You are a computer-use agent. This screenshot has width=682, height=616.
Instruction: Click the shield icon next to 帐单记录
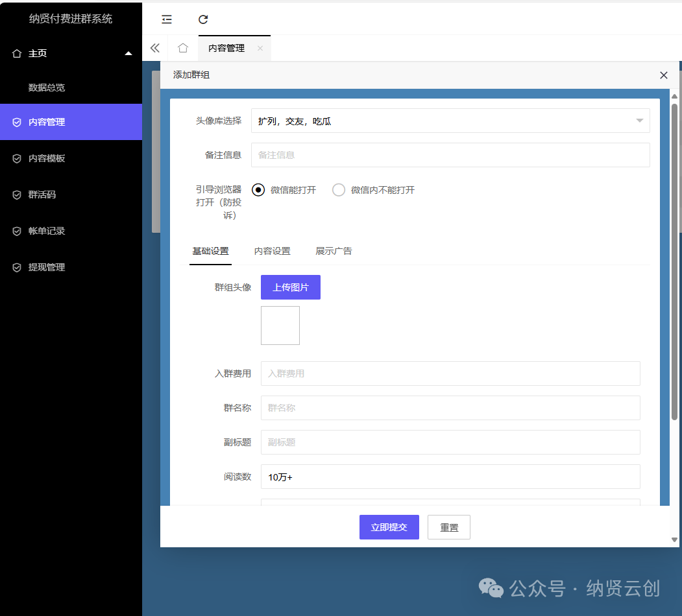pyautogui.click(x=17, y=231)
